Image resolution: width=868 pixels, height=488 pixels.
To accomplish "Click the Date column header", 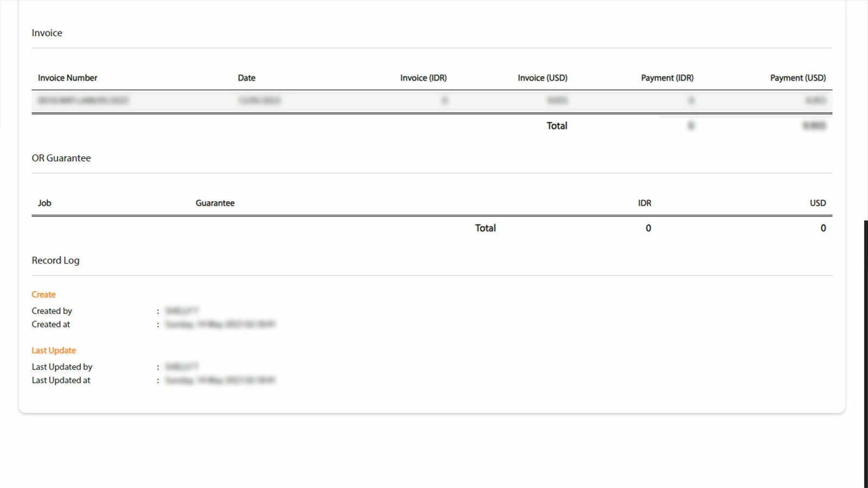I will [246, 78].
